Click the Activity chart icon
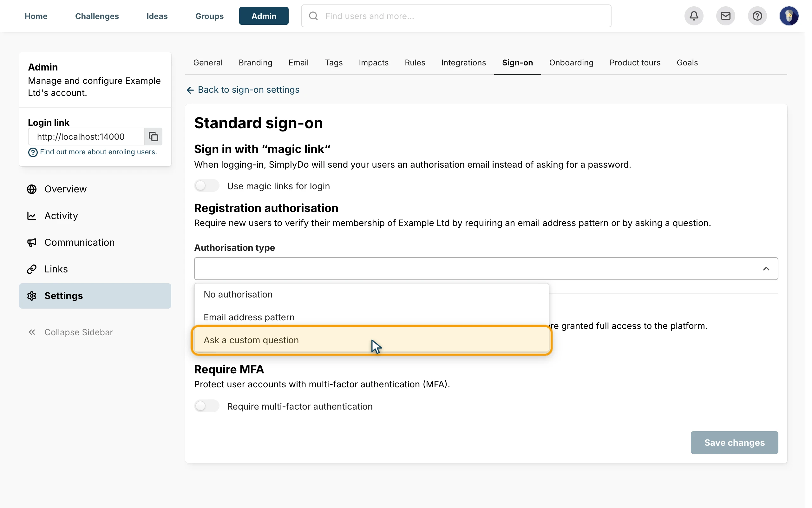This screenshot has width=812, height=508. tap(31, 216)
